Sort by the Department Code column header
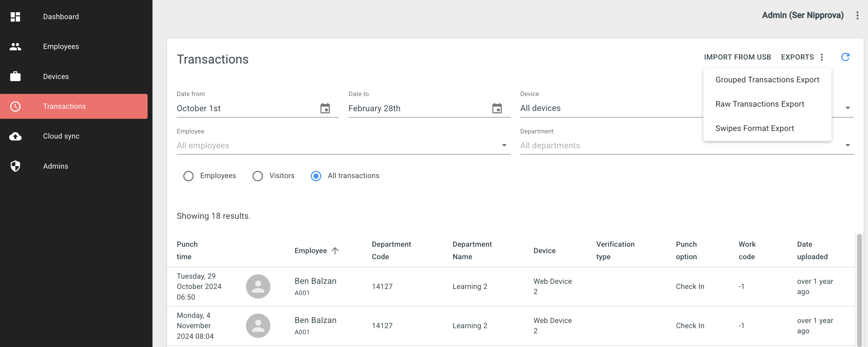 click(x=391, y=251)
